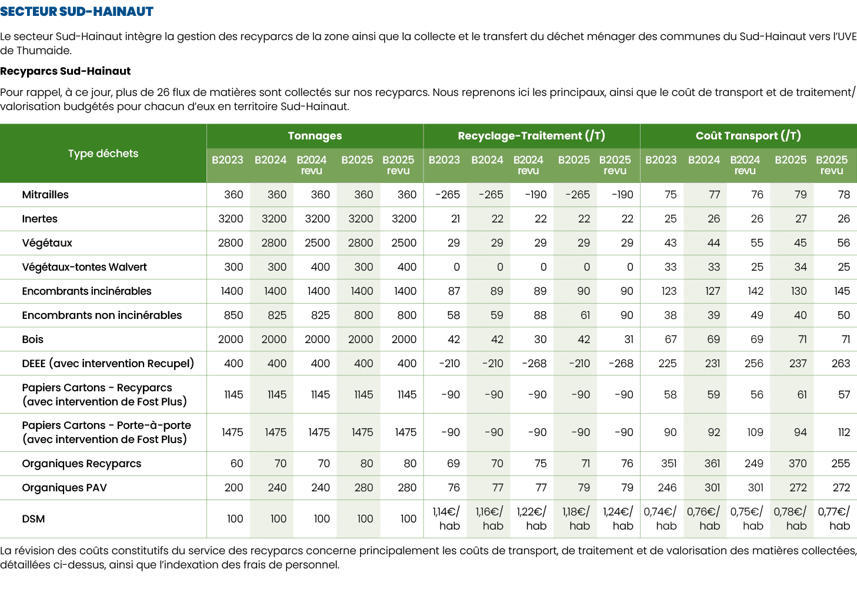857x616 pixels.
Task: Click the SECTEUR SUD-HAINAUT heading
Action: click(76, 11)
